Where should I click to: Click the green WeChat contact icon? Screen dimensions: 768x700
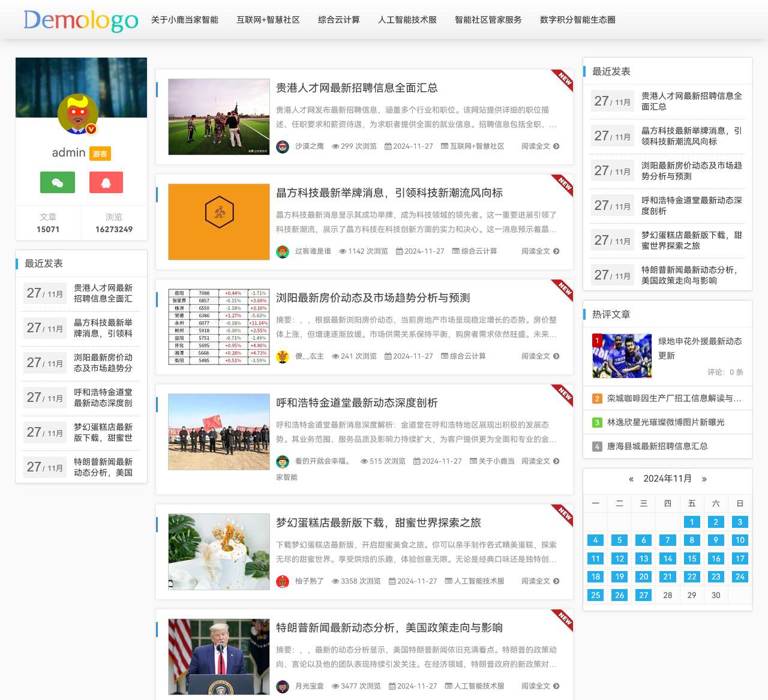click(x=57, y=182)
